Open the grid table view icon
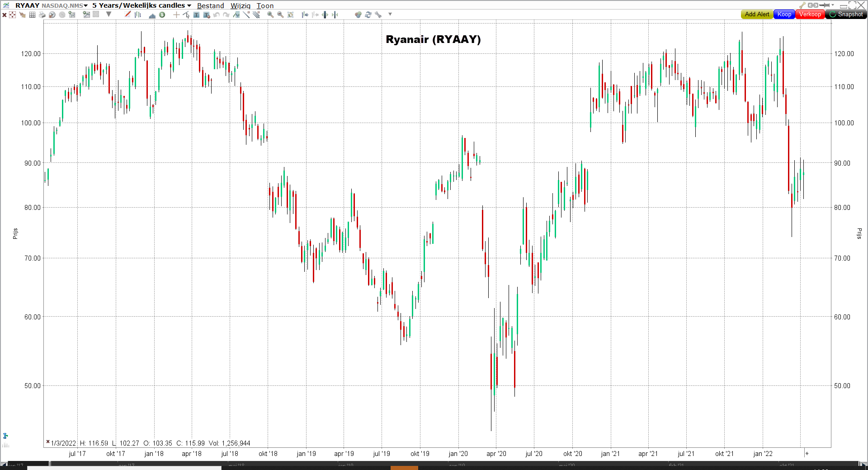The height and width of the screenshot is (470, 868). click(x=32, y=15)
